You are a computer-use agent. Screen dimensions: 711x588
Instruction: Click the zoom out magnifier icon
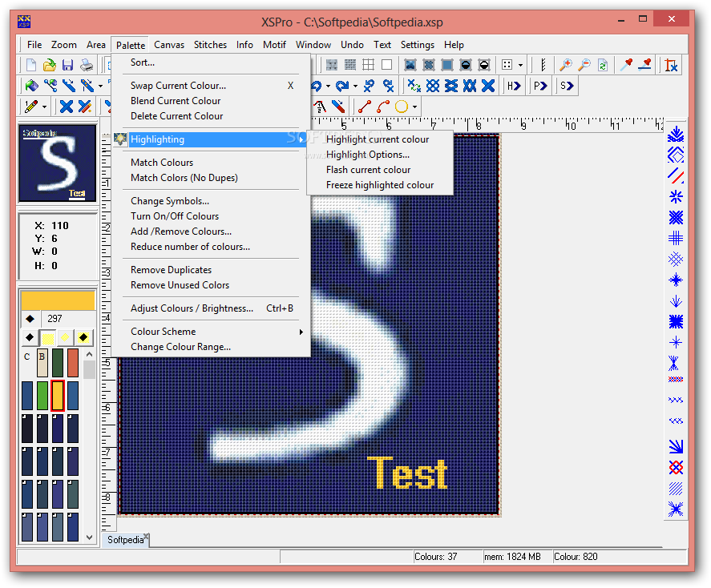coord(584,65)
